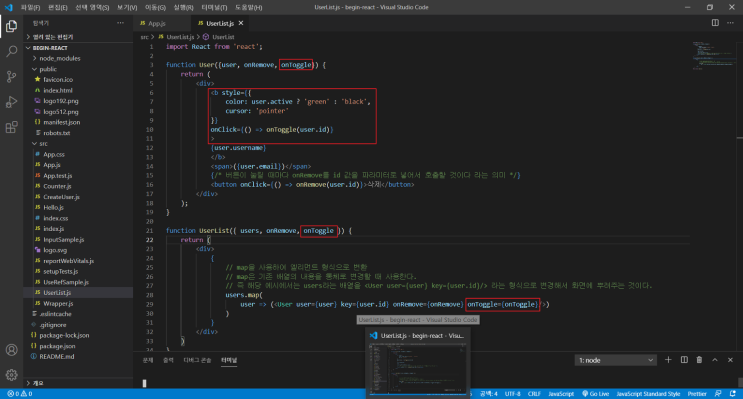Screen dimensions: 743x399
Task: Change JavaScript language mode in status bar
Action: click(561, 394)
